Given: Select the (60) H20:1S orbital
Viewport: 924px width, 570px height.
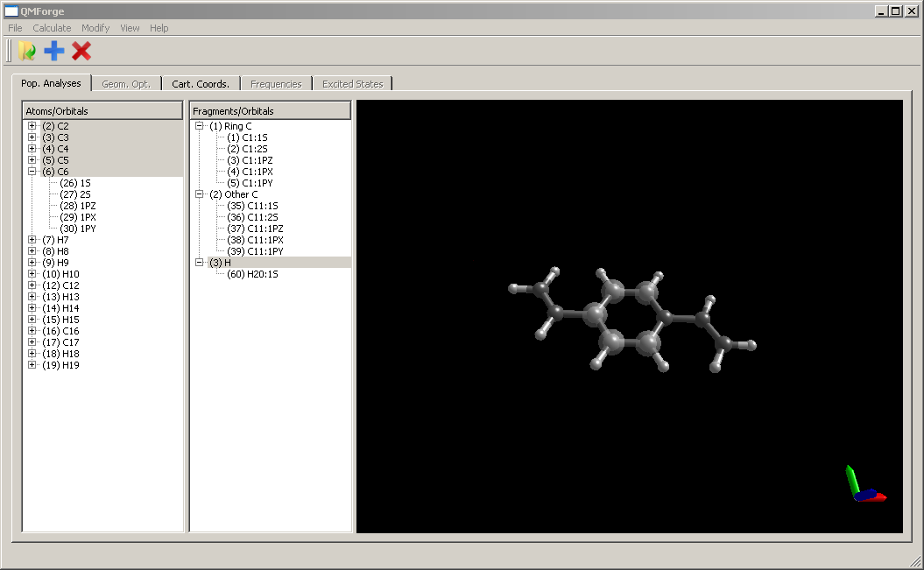Looking at the screenshot, I should pos(252,274).
